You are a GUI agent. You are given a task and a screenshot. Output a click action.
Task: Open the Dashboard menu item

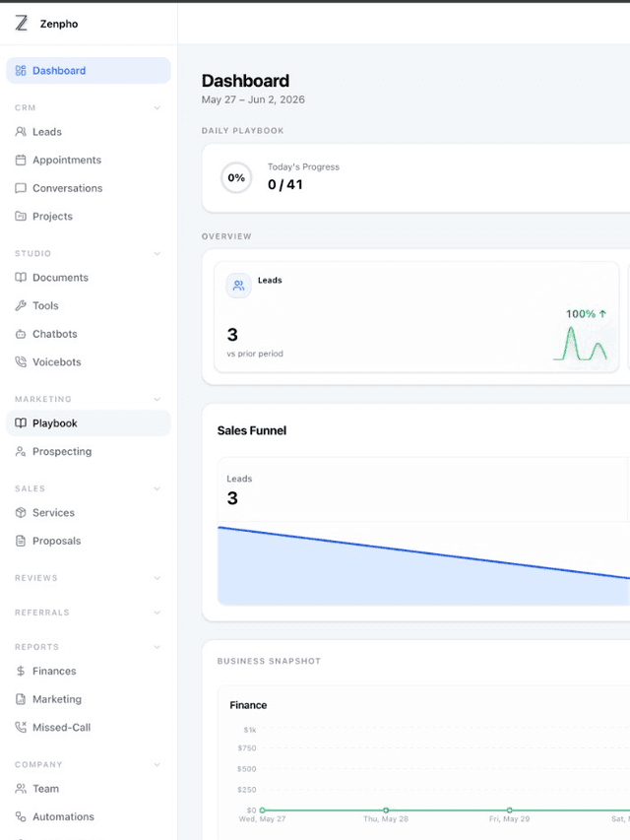(x=89, y=71)
